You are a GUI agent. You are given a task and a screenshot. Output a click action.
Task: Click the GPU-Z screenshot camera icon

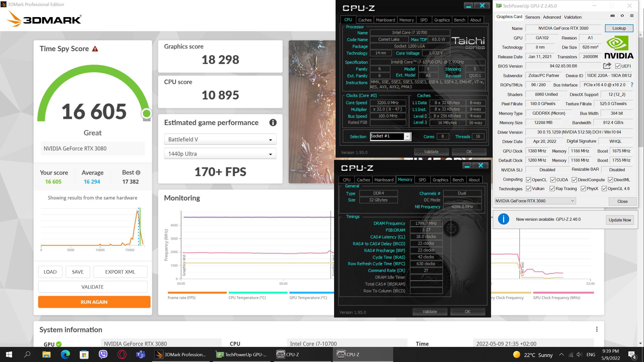click(x=612, y=16)
